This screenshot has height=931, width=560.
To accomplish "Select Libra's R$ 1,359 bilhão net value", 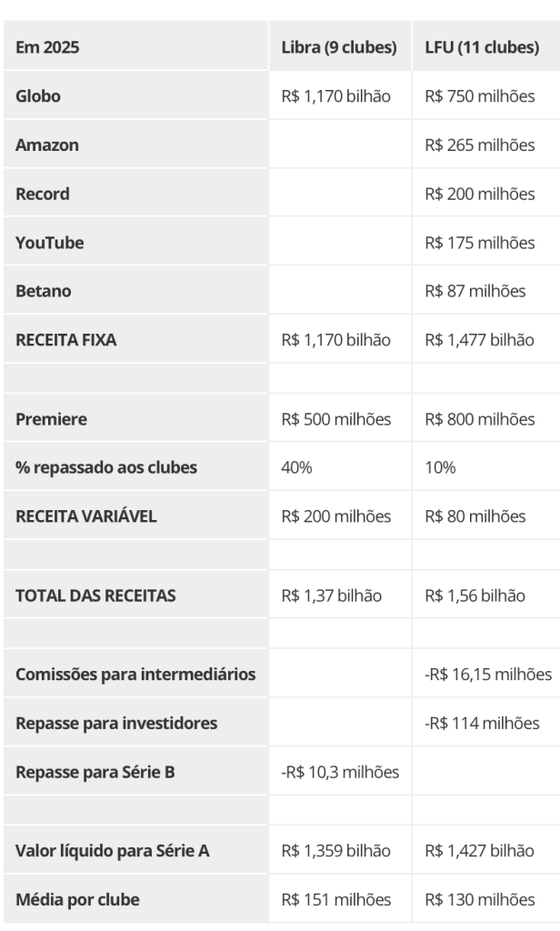I will coord(336,851).
